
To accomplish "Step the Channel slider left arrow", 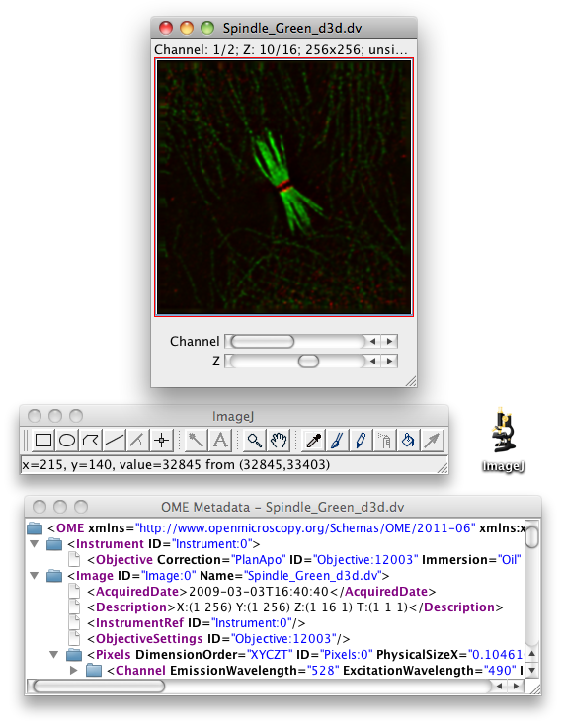I will click(372, 341).
